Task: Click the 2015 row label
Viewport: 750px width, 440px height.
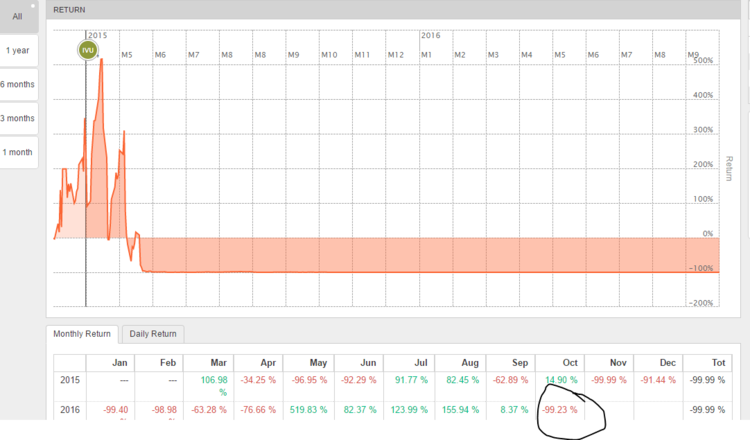Action: point(70,380)
